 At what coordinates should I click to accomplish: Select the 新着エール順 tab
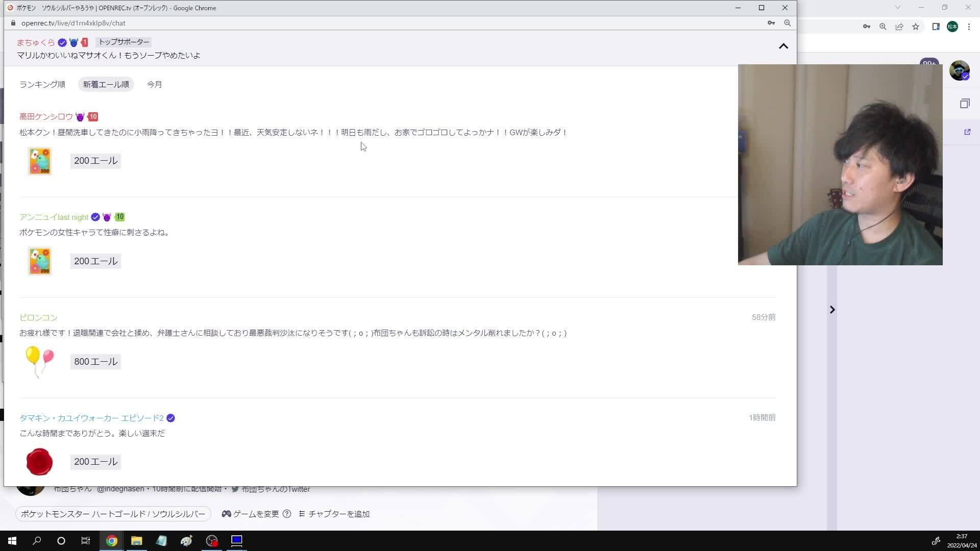pyautogui.click(x=106, y=84)
